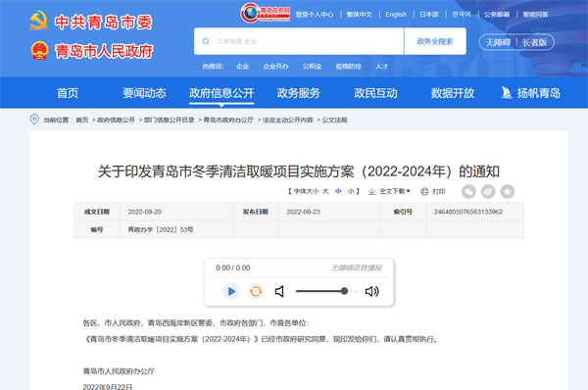Set font size to 小

click(x=351, y=191)
